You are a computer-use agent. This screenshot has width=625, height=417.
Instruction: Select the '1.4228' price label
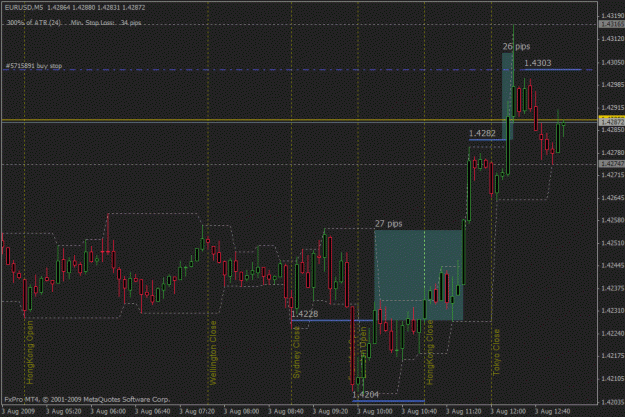tap(305, 314)
